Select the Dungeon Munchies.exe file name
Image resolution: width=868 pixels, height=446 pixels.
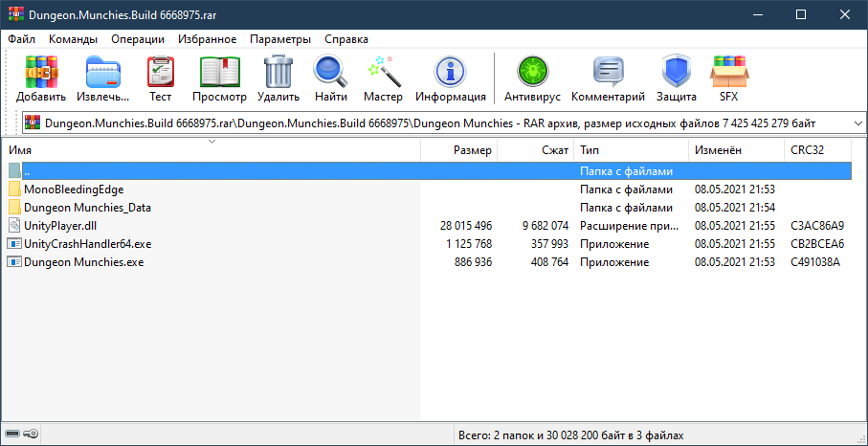tap(83, 261)
